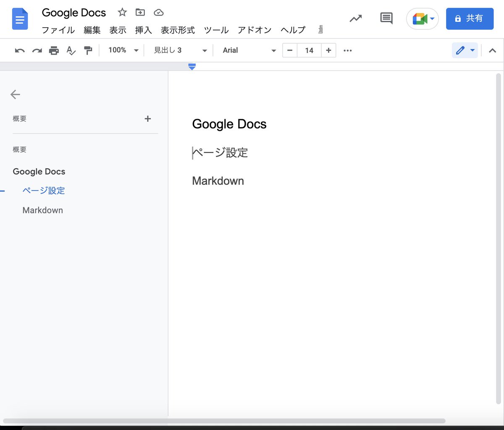Open the 挿入 menu
The image size is (504, 430).
coord(144,30)
